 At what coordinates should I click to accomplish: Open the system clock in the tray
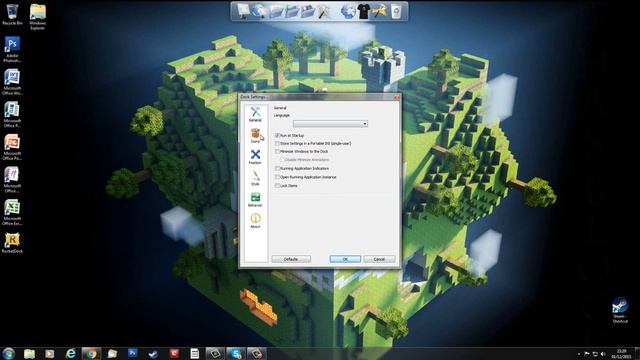[621, 353]
